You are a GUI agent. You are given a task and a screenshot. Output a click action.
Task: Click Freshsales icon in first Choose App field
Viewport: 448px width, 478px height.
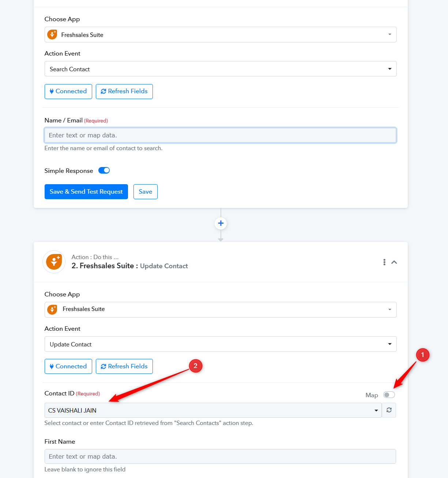tap(53, 35)
